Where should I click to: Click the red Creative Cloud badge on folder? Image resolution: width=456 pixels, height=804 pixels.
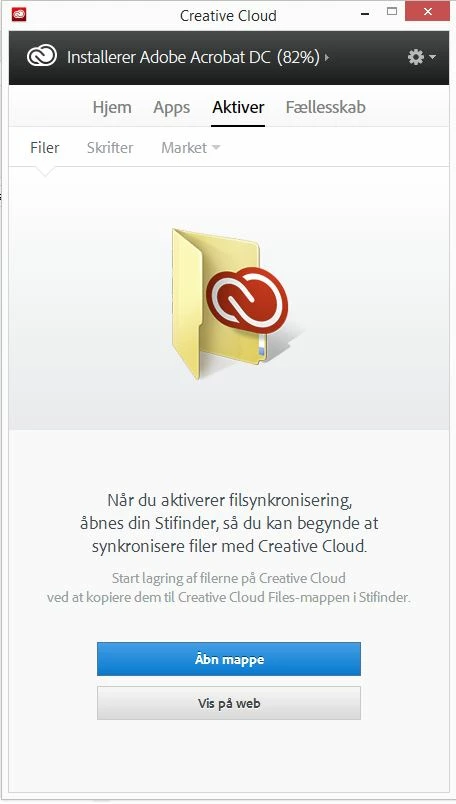(247, 300)
